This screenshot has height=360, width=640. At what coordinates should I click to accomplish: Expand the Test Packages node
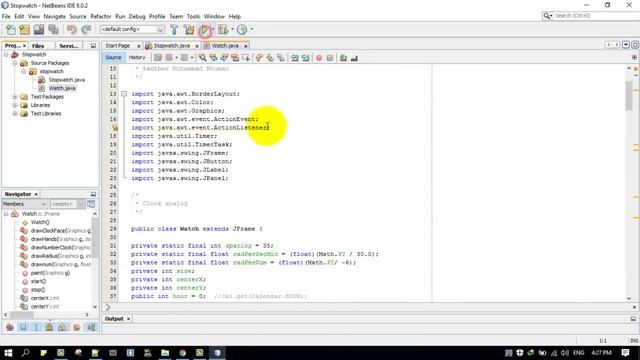point(15,97)
